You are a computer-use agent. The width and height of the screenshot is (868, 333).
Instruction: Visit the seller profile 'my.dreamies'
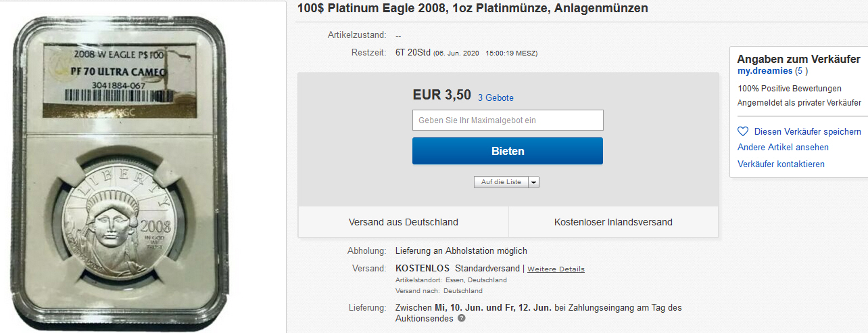764,71
